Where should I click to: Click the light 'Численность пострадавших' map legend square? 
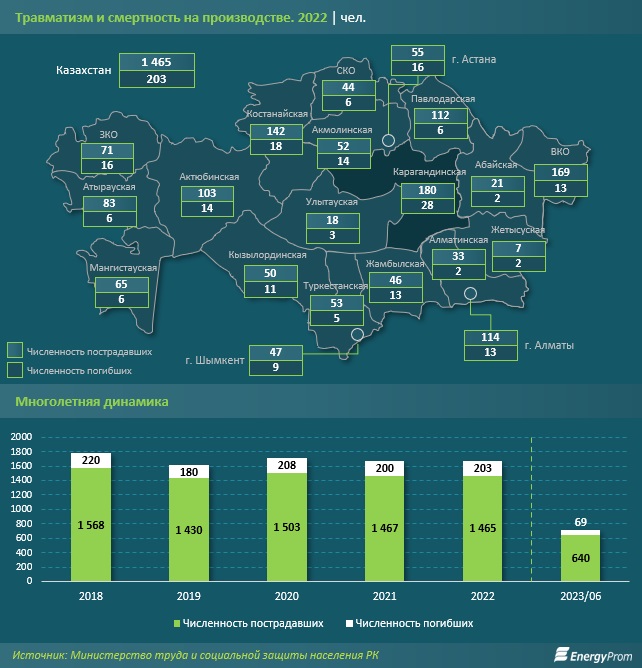coord(15,350)
